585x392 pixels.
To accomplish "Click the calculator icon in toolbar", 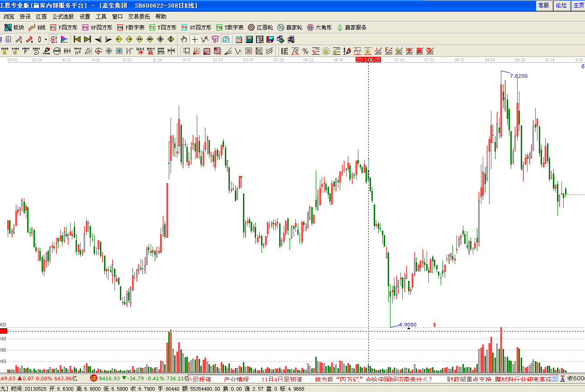I will coord(249,39).
